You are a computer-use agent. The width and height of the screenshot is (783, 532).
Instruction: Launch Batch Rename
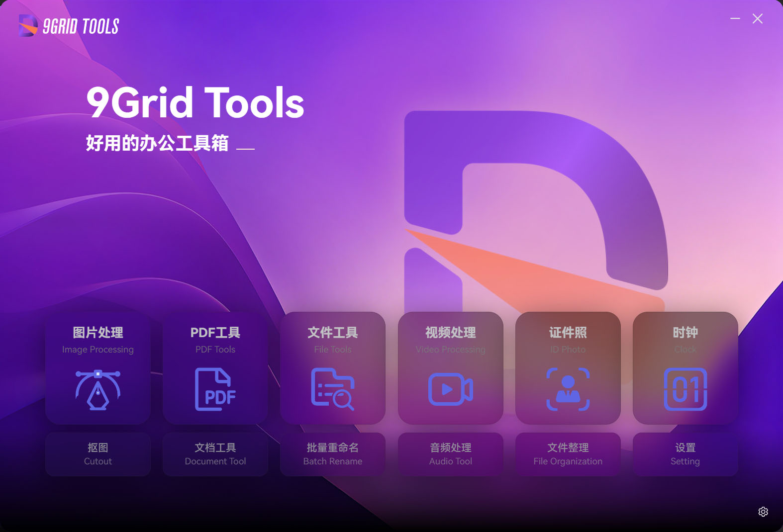[333, 454]
